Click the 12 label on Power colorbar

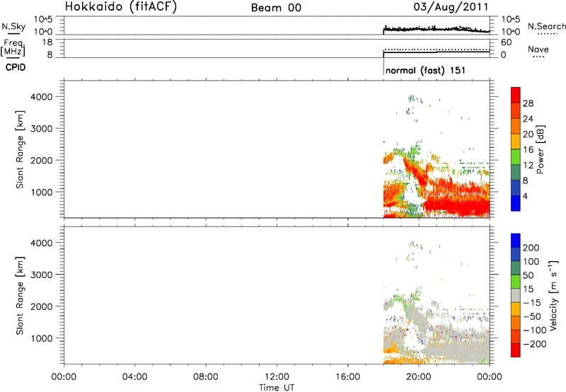[x=528, y=166]
